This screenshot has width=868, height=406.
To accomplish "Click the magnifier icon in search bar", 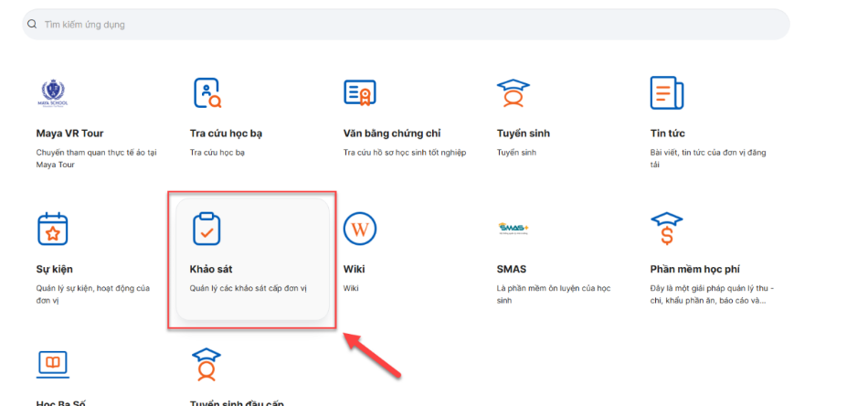I will pos(32,25).
